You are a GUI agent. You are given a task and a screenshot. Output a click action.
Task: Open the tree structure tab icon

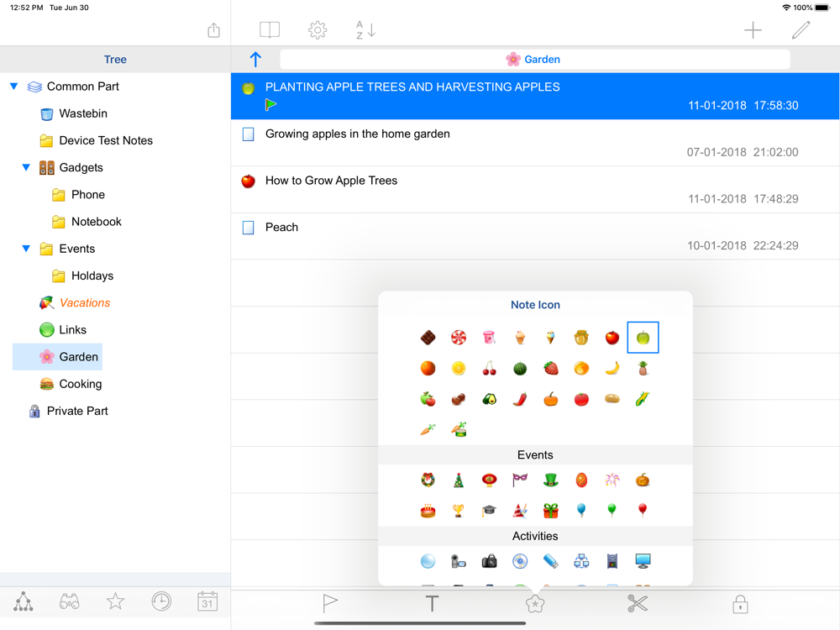click(x=23, y=601)
